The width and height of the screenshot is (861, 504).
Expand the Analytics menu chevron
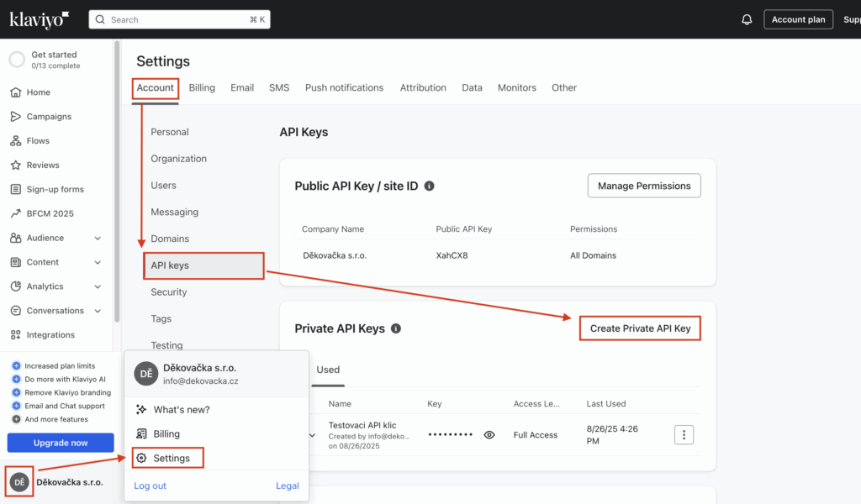98,286
